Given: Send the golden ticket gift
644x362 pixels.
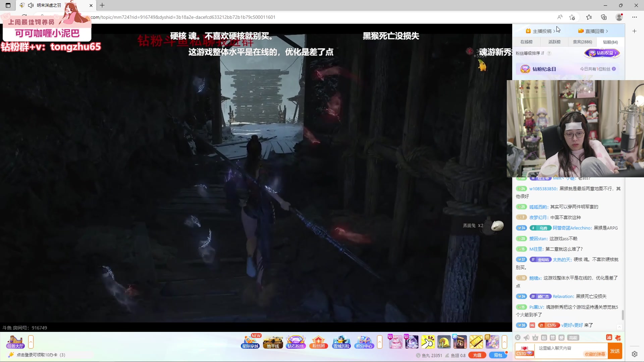Looking at the screenshot, I should [476, 342].
